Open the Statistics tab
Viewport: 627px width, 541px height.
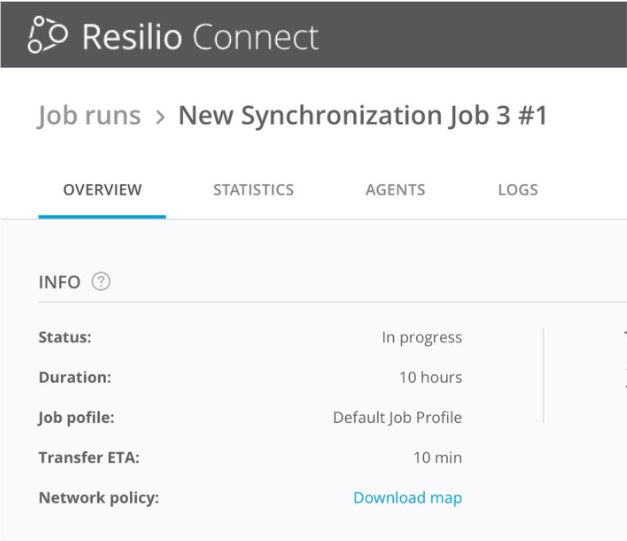point(253,190)
